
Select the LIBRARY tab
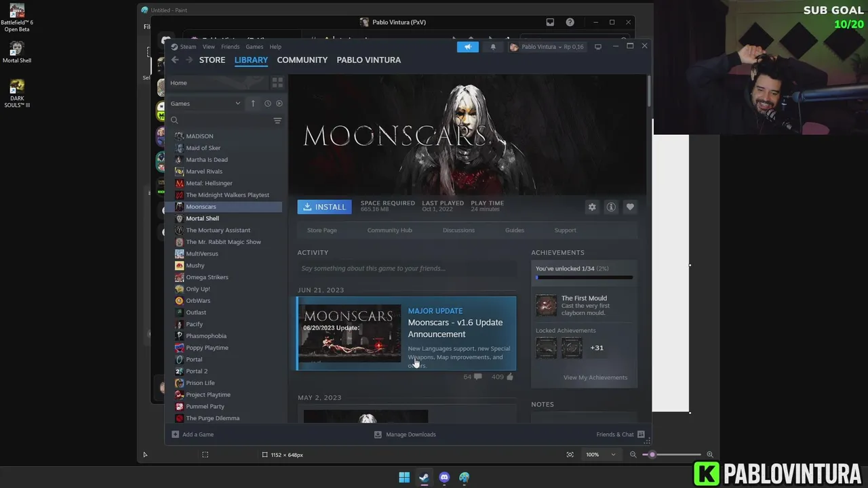tap(251, 60)
